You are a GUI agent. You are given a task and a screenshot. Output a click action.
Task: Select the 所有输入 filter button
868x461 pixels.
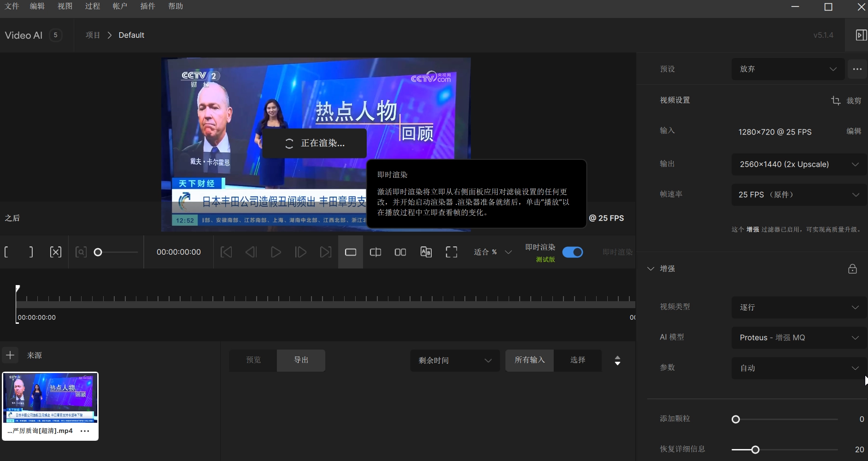click(x=530, y=360)
